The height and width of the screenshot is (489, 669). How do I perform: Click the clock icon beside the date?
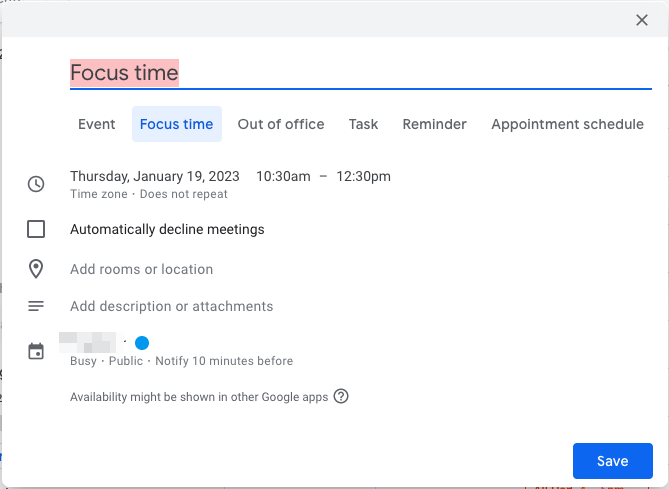(x=36, y=184)
